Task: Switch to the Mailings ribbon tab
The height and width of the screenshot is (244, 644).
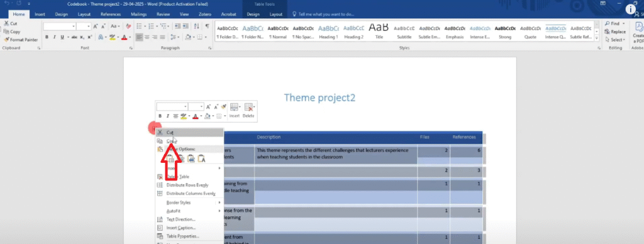Action: pyautogui.click(x=139, y=14)
